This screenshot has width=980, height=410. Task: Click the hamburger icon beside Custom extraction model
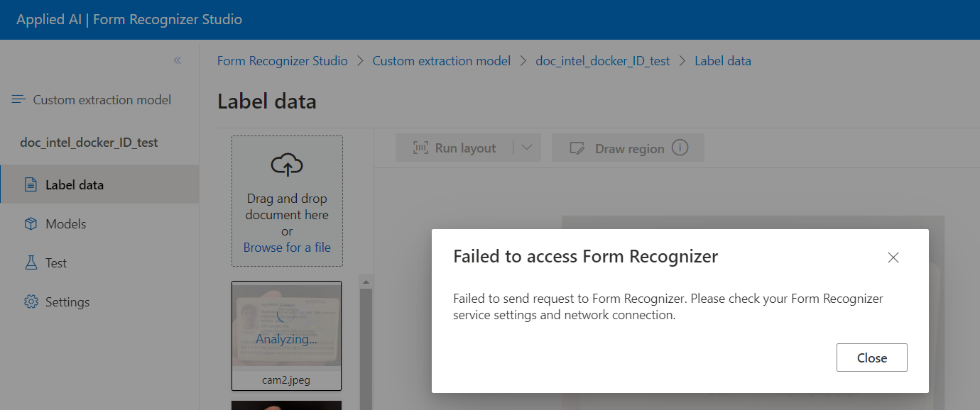point(18,99)
